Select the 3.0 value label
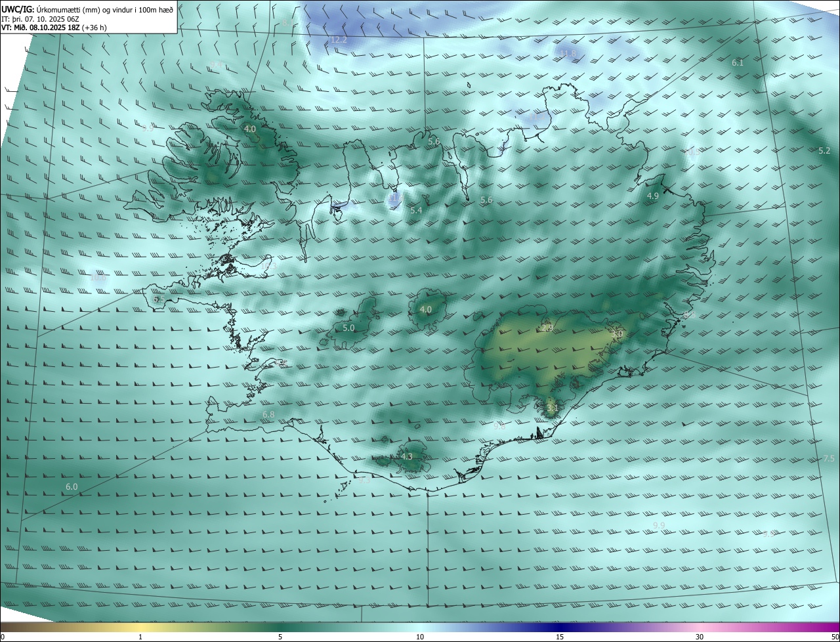840x642 pixels. click(618, 335)
